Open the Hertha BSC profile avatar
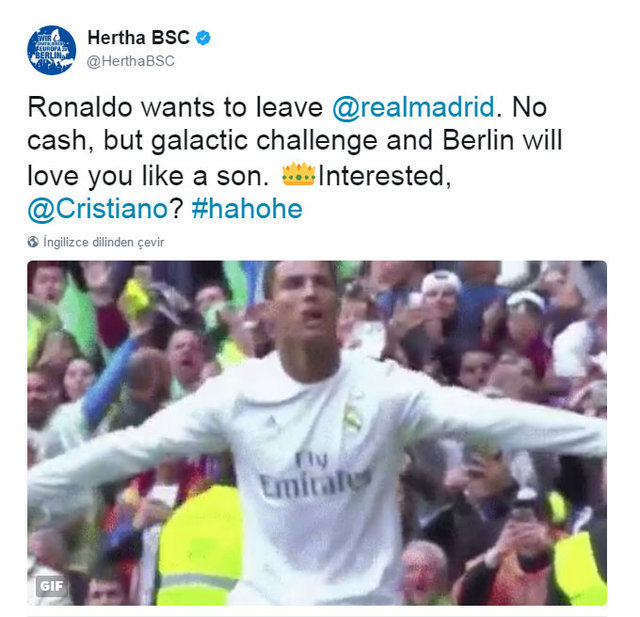The image size is (640, 617). coord(51,50)
